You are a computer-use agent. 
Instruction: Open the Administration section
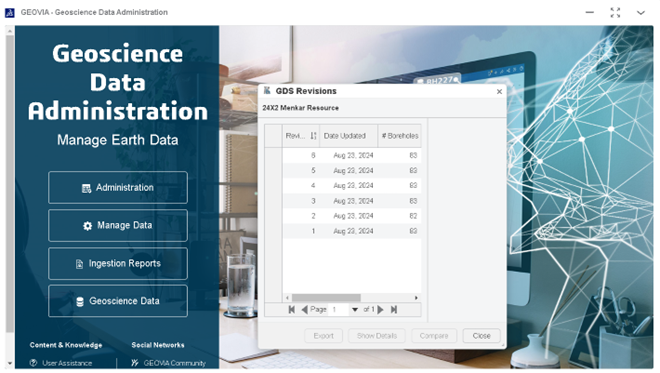[x=118, y=188]
